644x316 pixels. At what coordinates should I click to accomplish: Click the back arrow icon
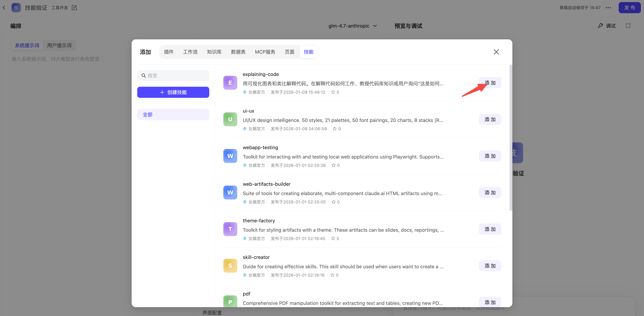[4, 8]
